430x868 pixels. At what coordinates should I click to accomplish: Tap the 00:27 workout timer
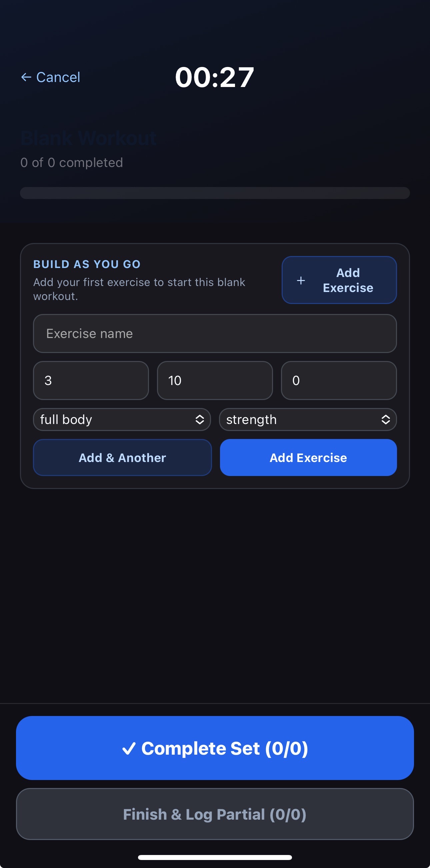point(215,77)
